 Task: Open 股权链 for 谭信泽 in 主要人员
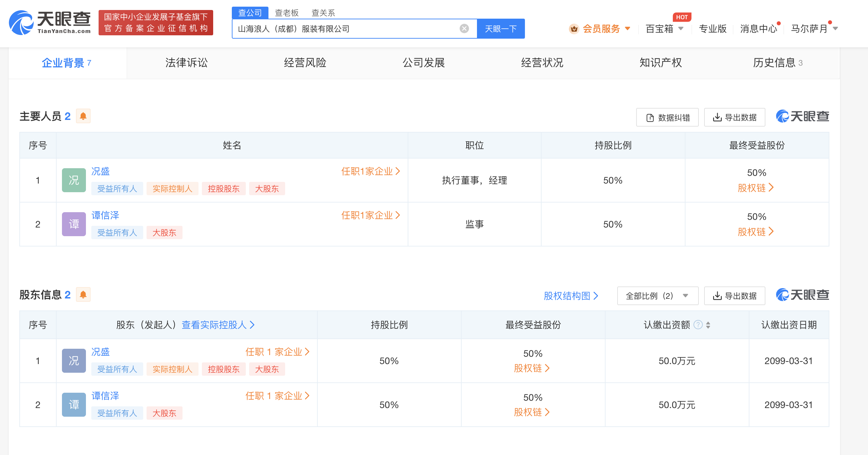tap(755, 231)
